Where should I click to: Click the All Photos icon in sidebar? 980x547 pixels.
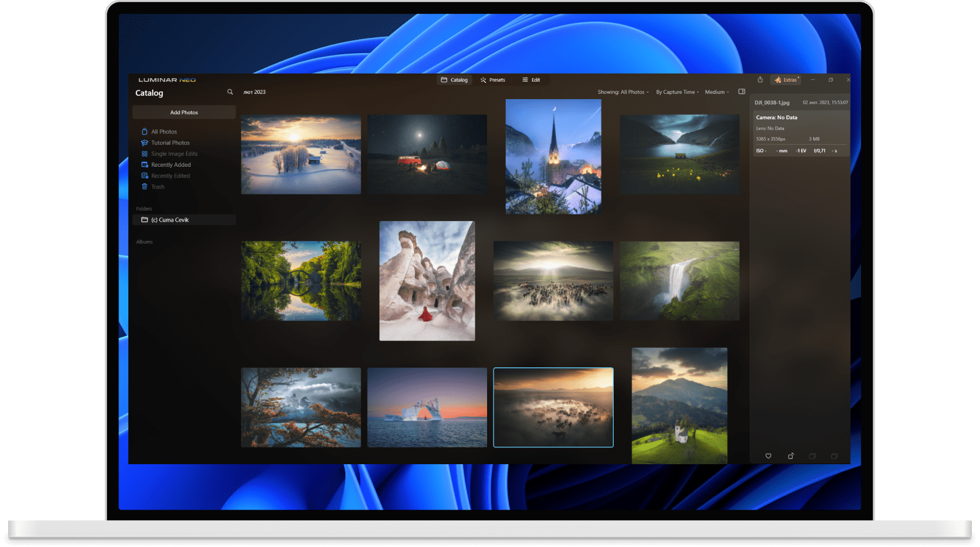tap(145, 132)
